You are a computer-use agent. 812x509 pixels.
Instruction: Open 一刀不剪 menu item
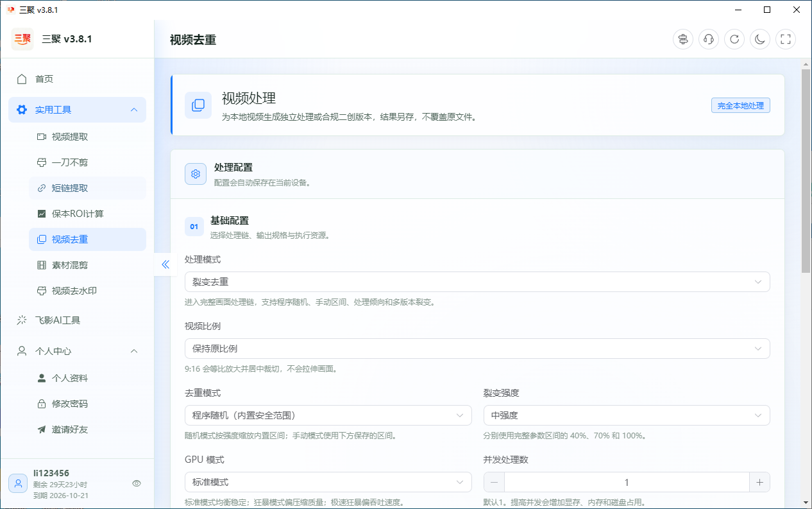coord(87,162)
